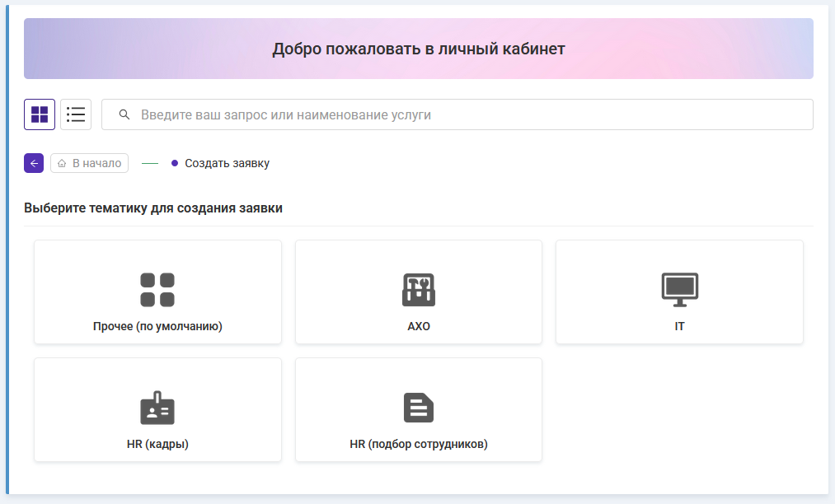Choose «HR (подбор сотрудников)» label
This screenshot has height=504, width=835.
[x=419, y=444]
